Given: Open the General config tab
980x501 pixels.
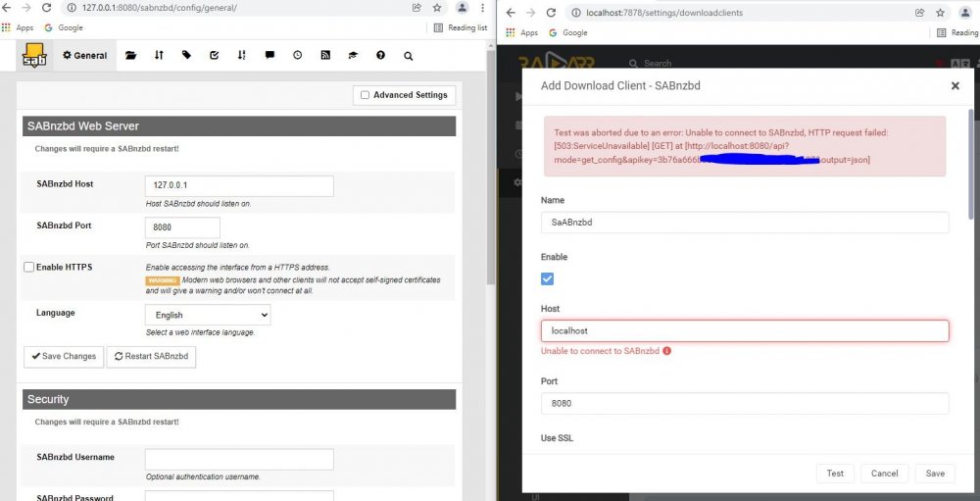Looking at the screenshot, I should tap(84, 56).
